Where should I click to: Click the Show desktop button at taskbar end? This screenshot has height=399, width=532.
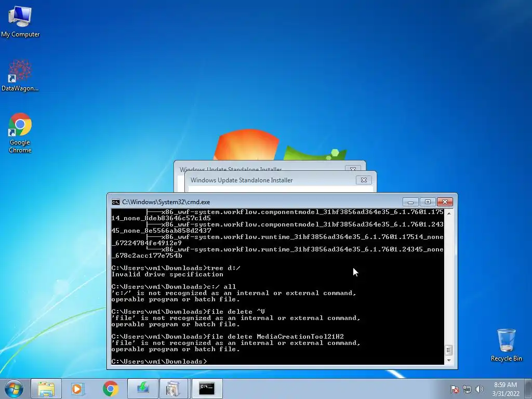[x=528, y=389]
